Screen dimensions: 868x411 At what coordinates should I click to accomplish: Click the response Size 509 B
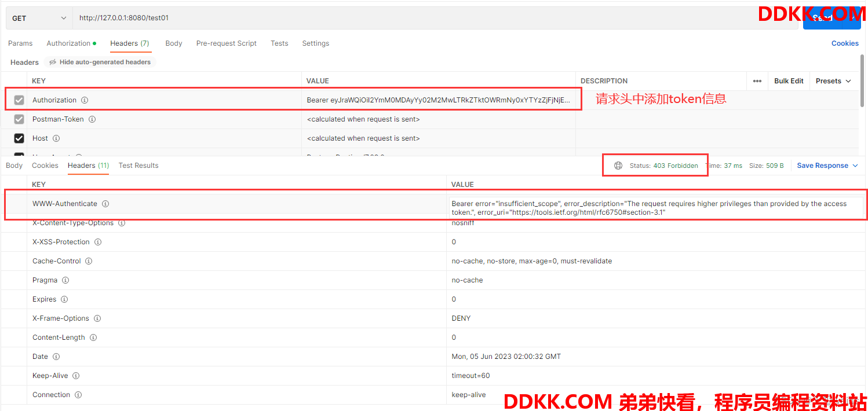pos(766,166)
